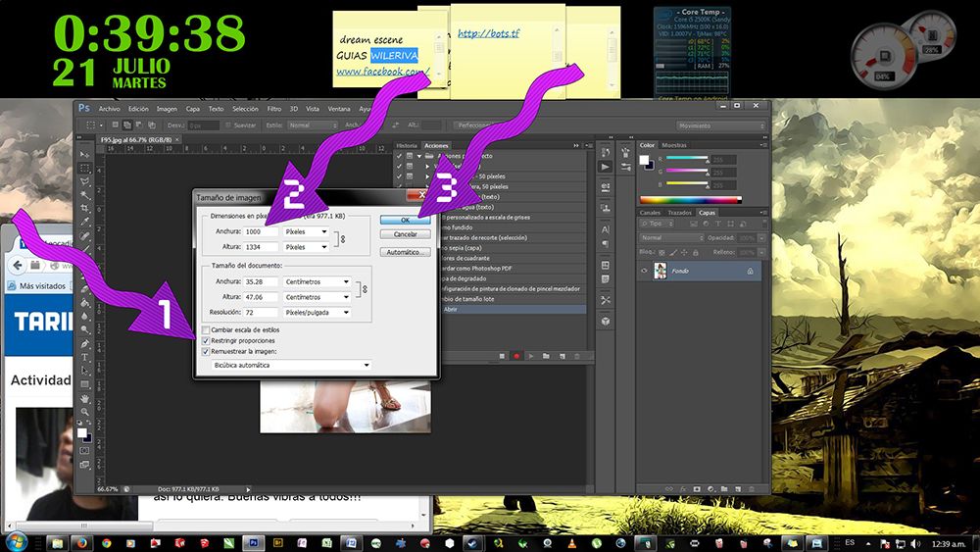
Task: Switch to the Canales tab
Action: (650, 213)
